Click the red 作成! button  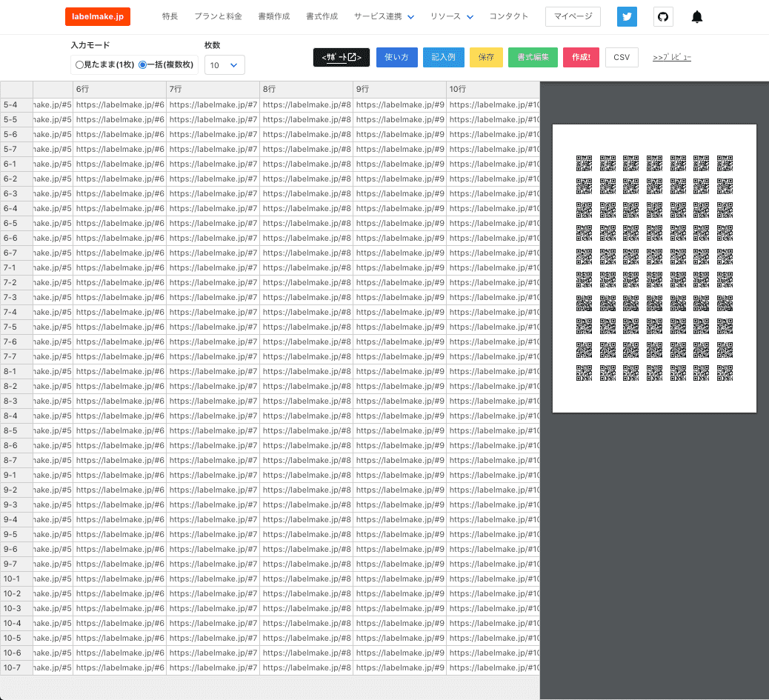581,58
